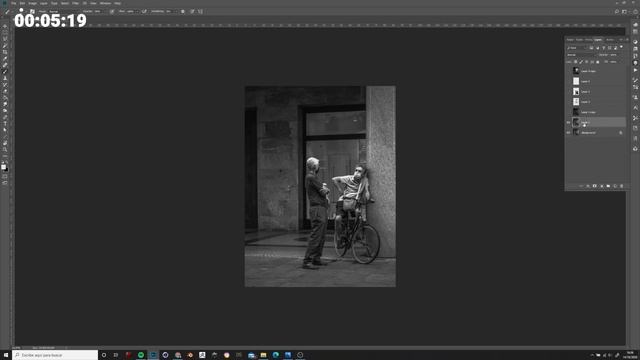Screen dimensions: 640x360
Task: Click the trash icon to delete layer
Action: [x=622, y=186]
